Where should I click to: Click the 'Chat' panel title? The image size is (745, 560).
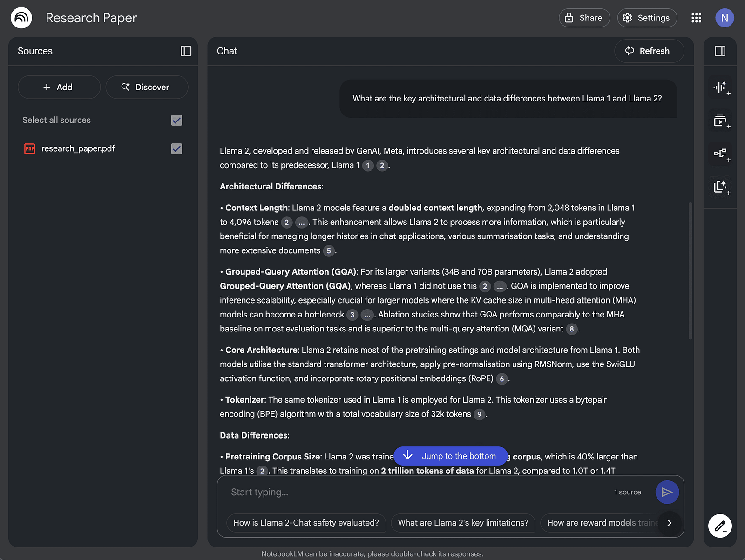(227, 51)
